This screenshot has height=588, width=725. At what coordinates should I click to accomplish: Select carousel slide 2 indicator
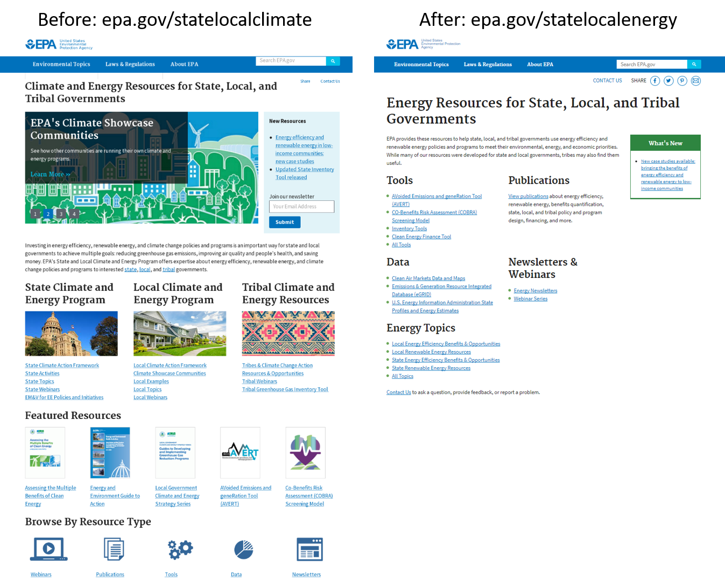(x=48, y=214)
